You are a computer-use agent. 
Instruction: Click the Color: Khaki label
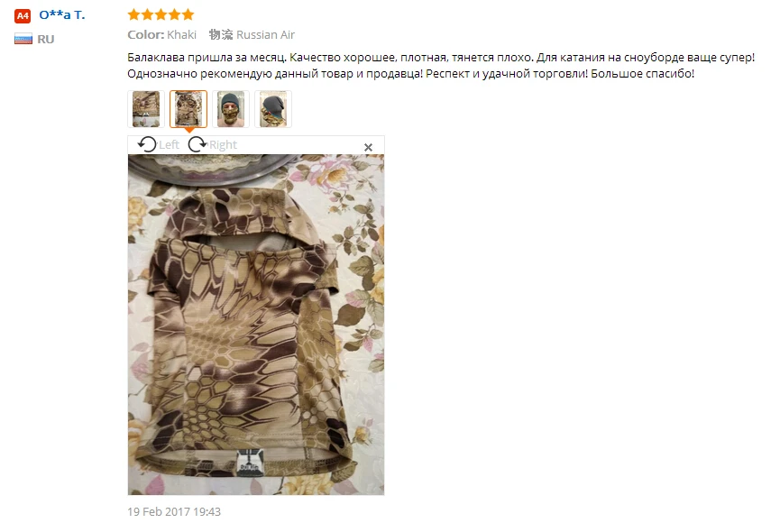pos(161,34)
